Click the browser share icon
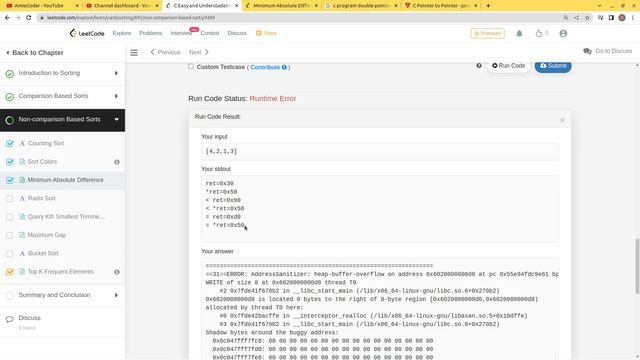This screenshot has width=640, height=360. tap(576, 18)
